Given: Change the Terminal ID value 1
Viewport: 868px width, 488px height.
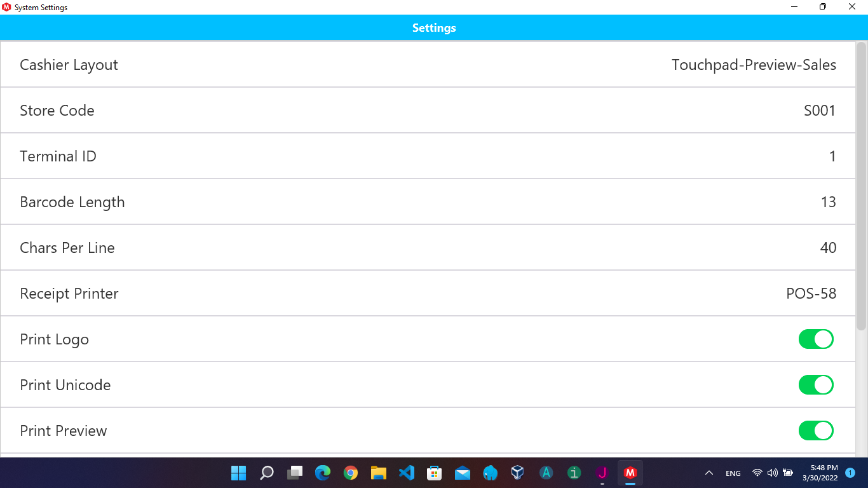Looking at the screenshot, I should [x=832, y=156].
